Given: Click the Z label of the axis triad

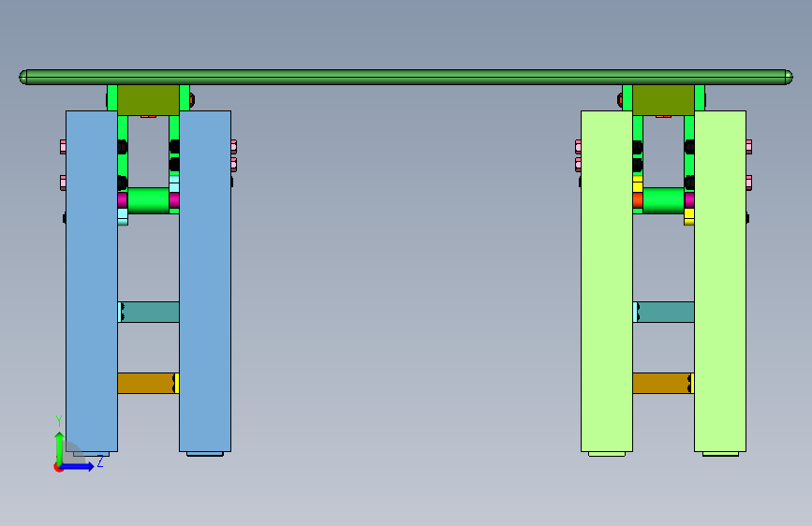Looking at the screenshot, I should (x=100, y=461).
